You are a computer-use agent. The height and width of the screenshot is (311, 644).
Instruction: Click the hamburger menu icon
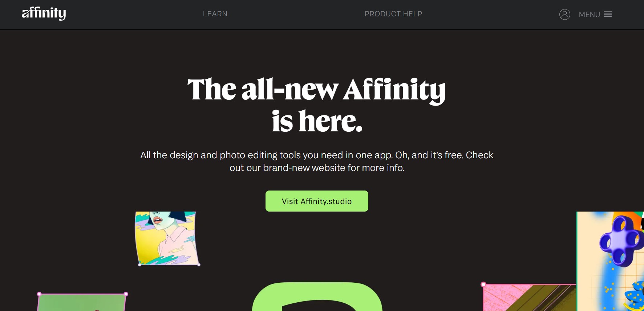[x=608, y=14]
